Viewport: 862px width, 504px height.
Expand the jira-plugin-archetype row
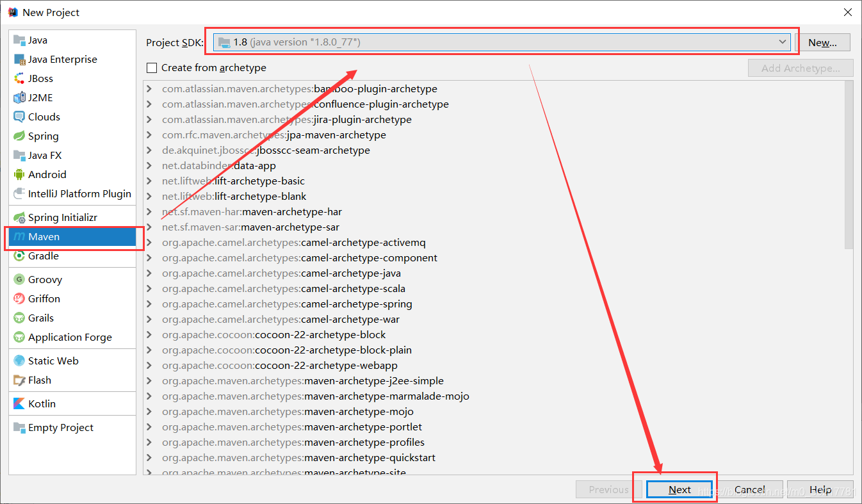coord(149,120)
